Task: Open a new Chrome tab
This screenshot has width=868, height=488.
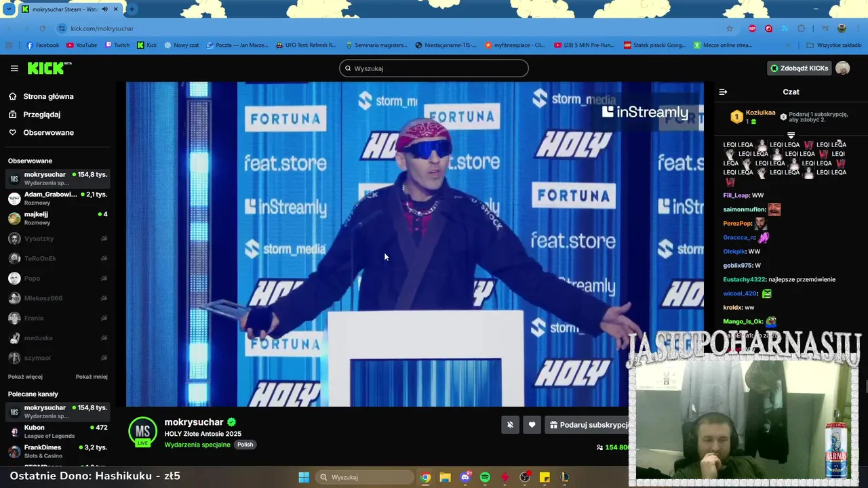Action: 132,9
